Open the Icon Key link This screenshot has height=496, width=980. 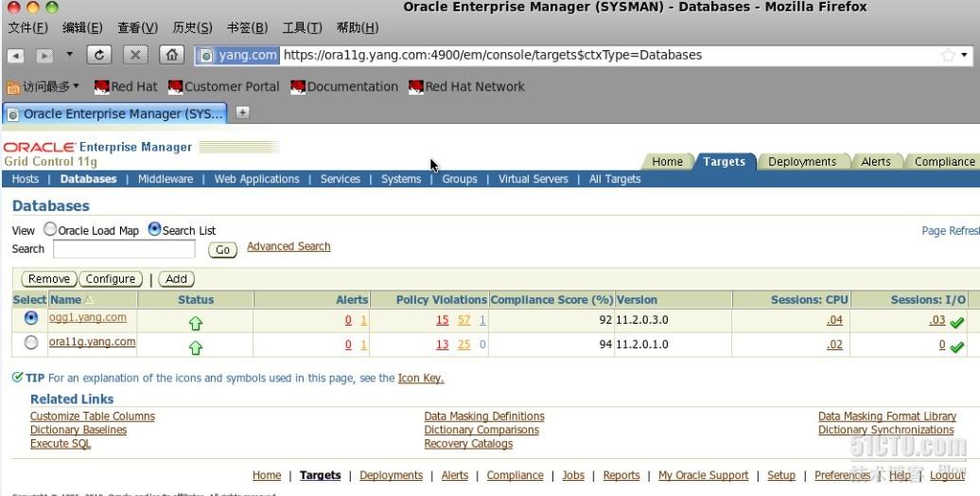coord(421,378)
